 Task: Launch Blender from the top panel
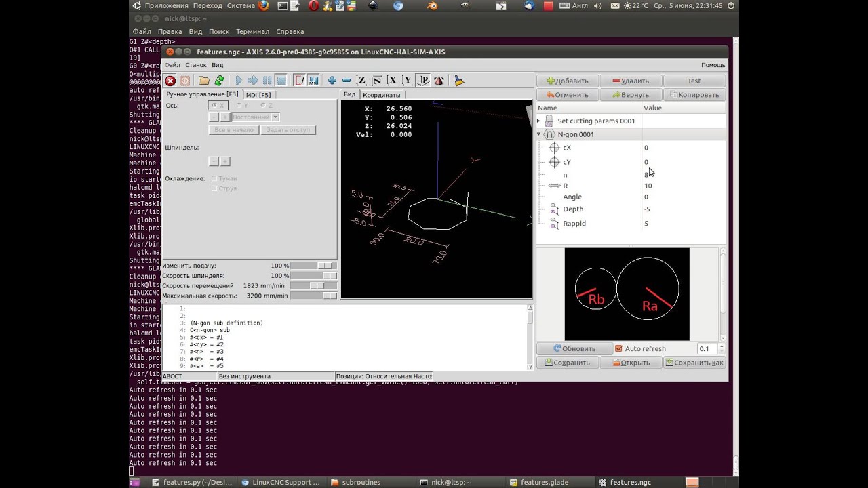tap(432, 5)
